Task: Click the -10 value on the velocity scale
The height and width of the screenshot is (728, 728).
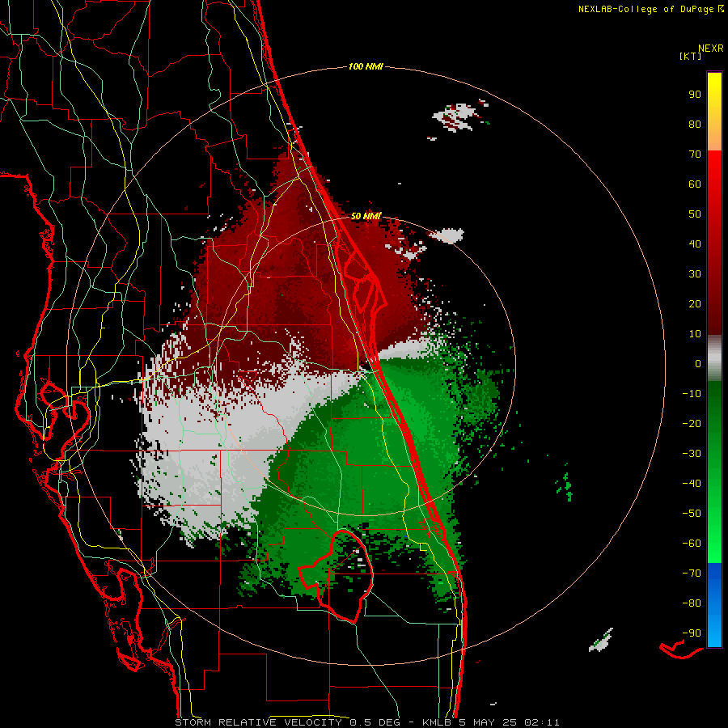Action: [x=692, y=394]
